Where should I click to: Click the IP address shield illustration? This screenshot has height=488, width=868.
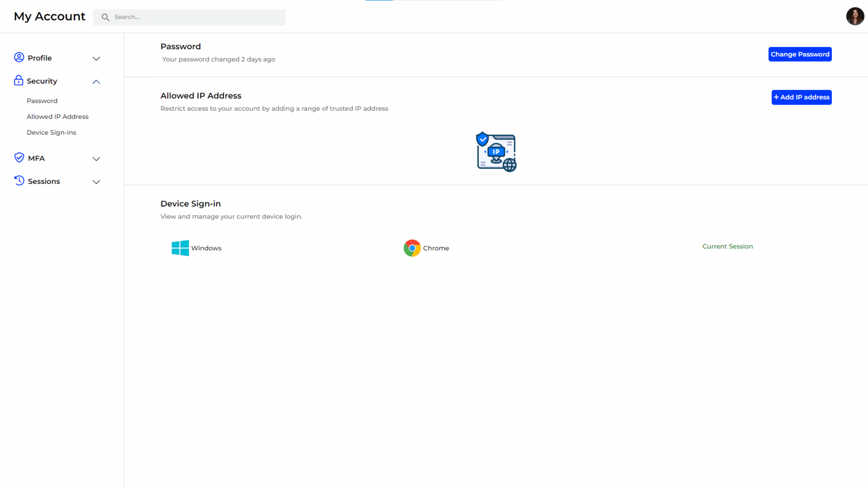point(496,152)
